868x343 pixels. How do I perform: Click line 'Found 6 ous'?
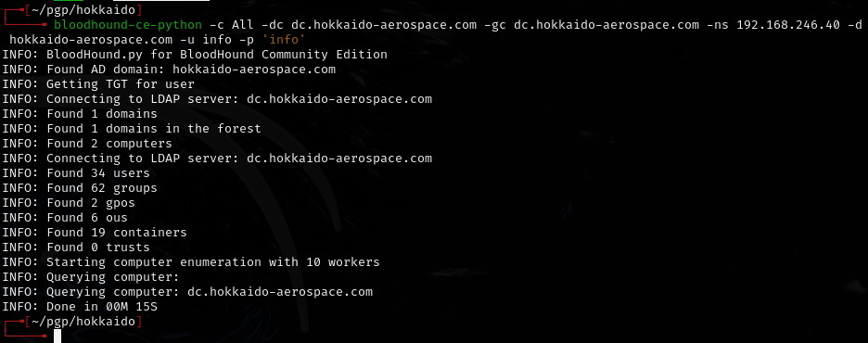click(65, 218)
